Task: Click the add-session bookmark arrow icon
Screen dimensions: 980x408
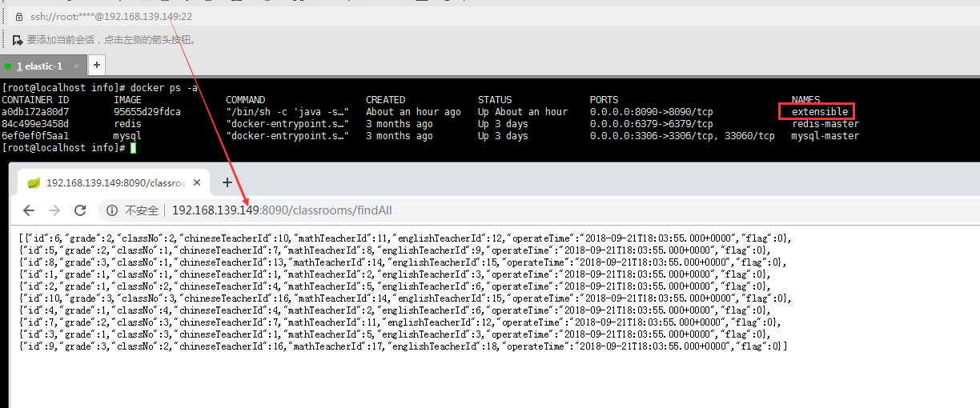Action: pos(18,39)
